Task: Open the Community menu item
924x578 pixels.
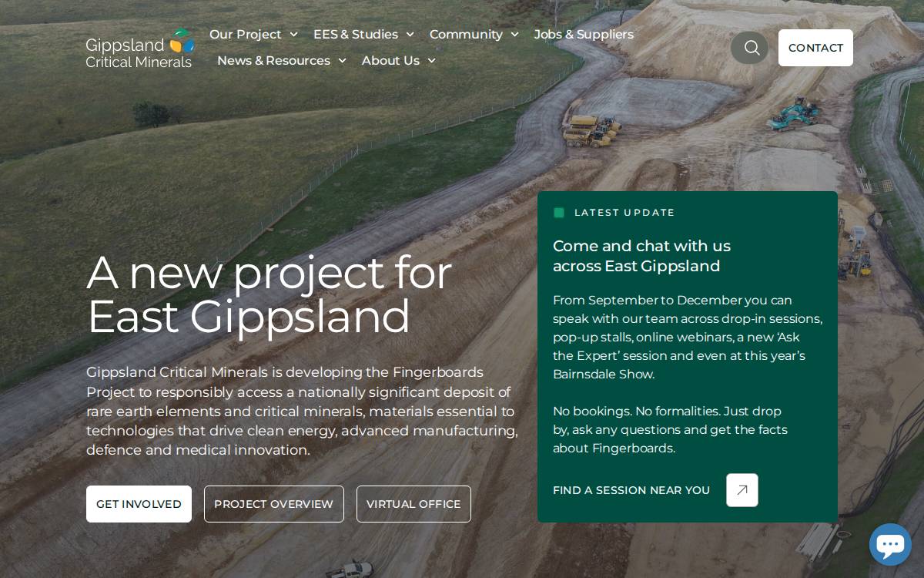Action: tap(466, 35)
